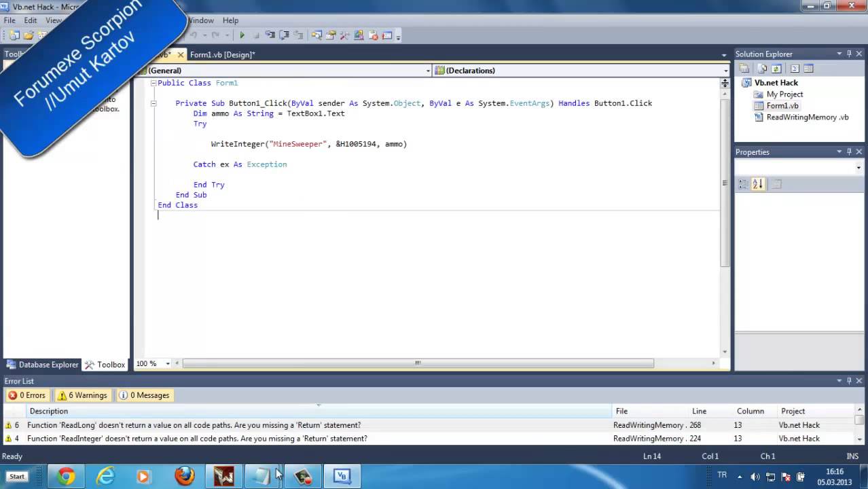
Task: Collapse the Public Class Form1 region
Action: coord(153,83)
